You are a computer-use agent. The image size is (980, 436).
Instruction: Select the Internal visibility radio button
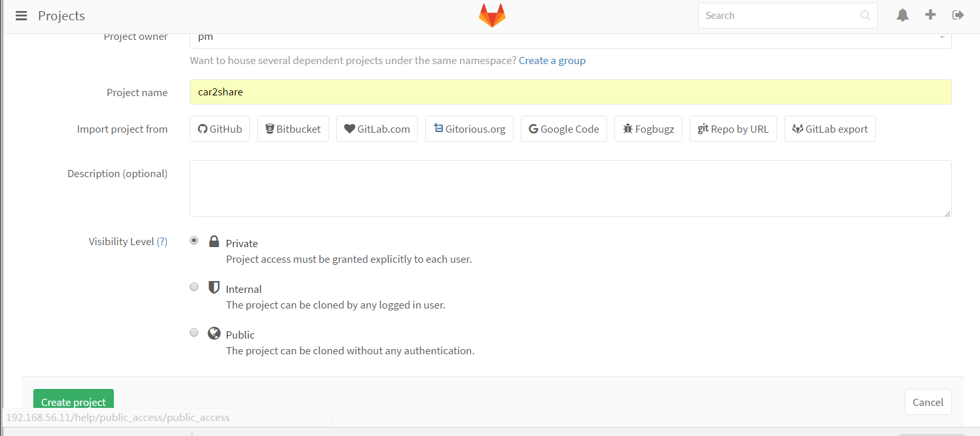tap(194, 286)
